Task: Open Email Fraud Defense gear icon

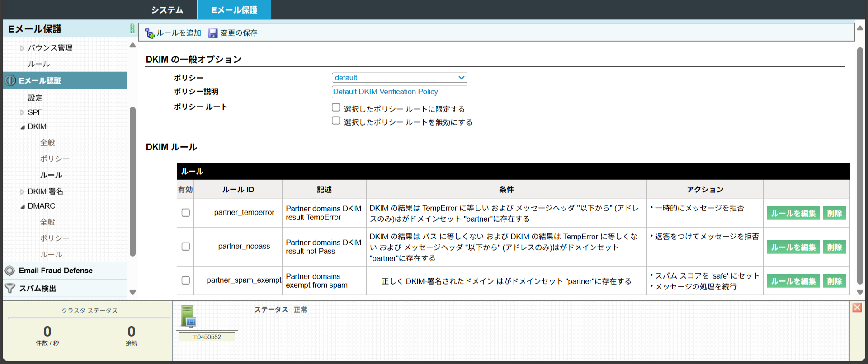Action: coord(9,271)
